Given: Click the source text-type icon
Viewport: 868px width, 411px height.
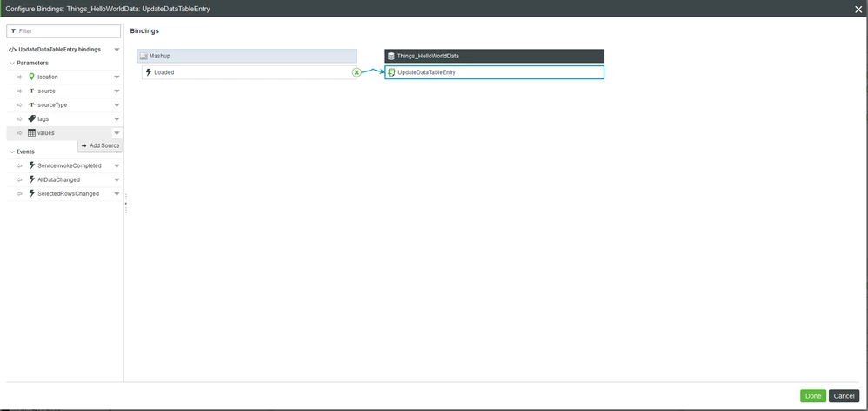Looking at the screenshot, I should [31, 91].
